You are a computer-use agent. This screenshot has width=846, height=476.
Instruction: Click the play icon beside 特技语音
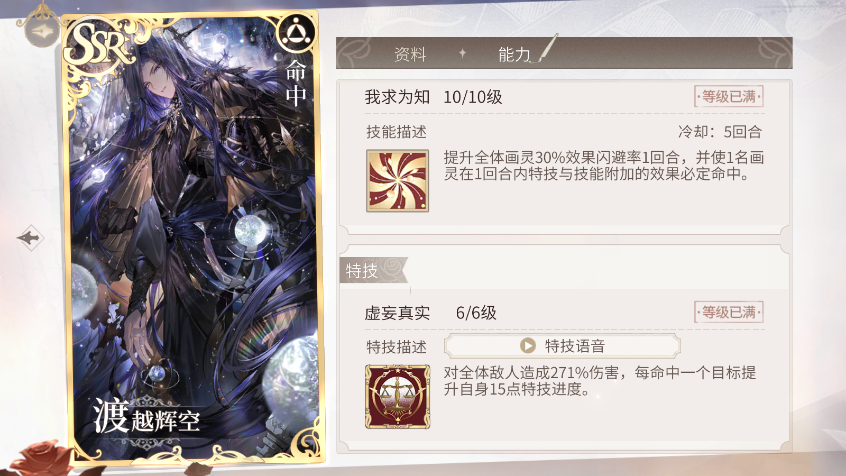528,345
